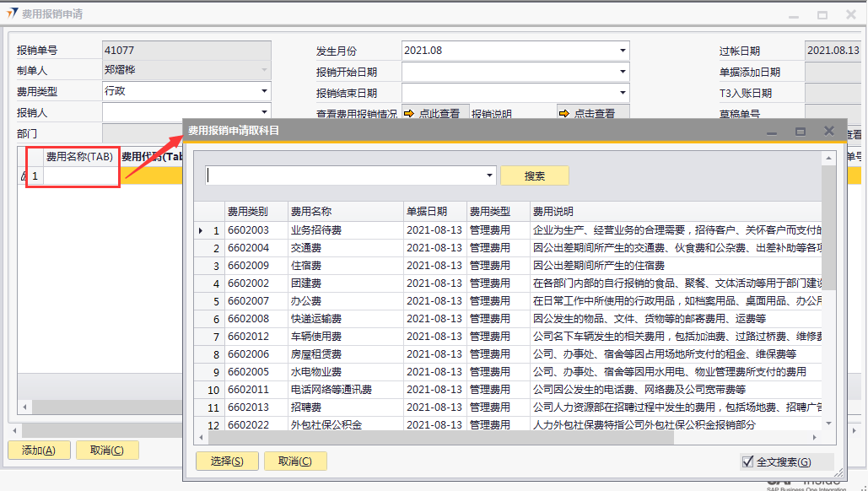Expand the 报销开始日期 dropdown
This screenshot has height=491, width=868.
tap(623, 73)
